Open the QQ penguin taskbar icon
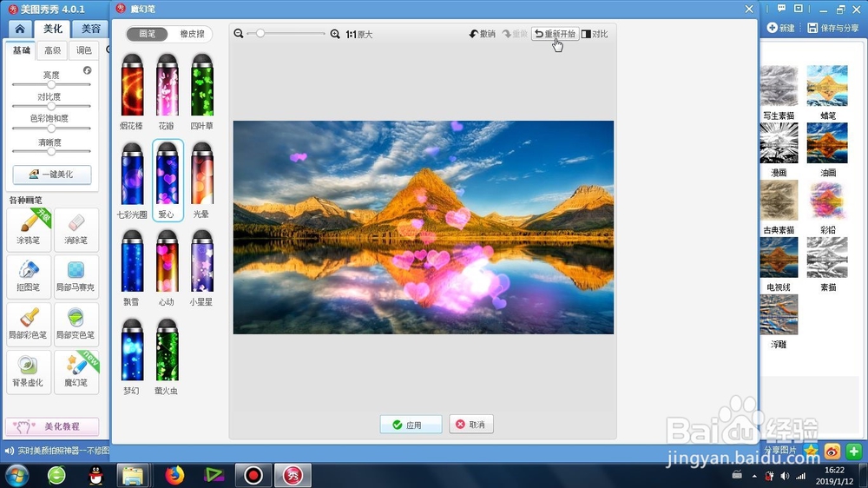868x488 pixels. click(95, 475)
